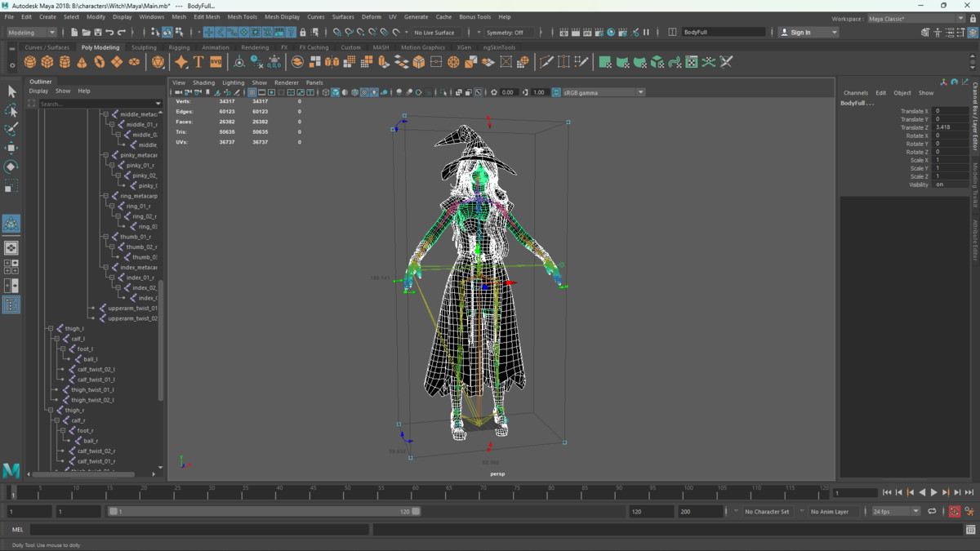Toggle auto keyframe recording near the timeline

click(x=955, y=511)
